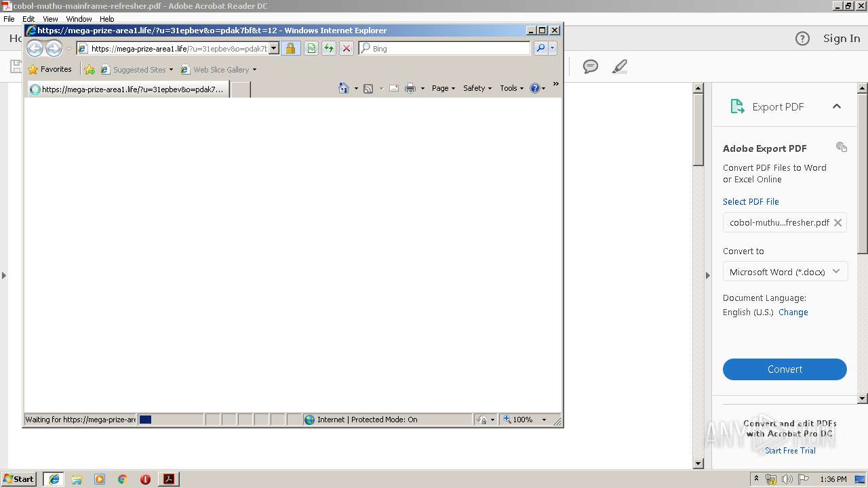The height and width of the screenshot is (488, 868).
Task: Expand command bar overflow chevron
Action: [x=555, y=84]
